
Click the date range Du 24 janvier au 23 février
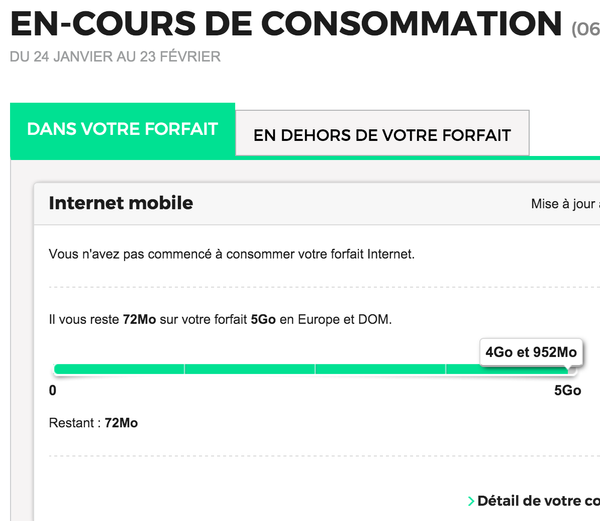click(115, 57)
